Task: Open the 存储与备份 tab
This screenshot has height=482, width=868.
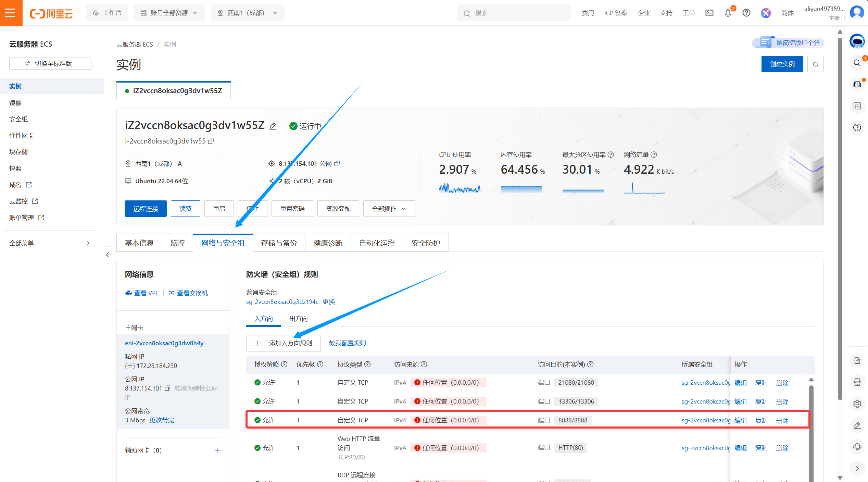Action: [279, 243]
